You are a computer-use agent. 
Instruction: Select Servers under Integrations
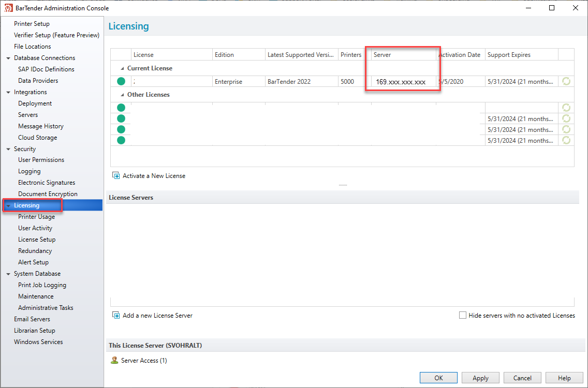(x=28, y=115)
